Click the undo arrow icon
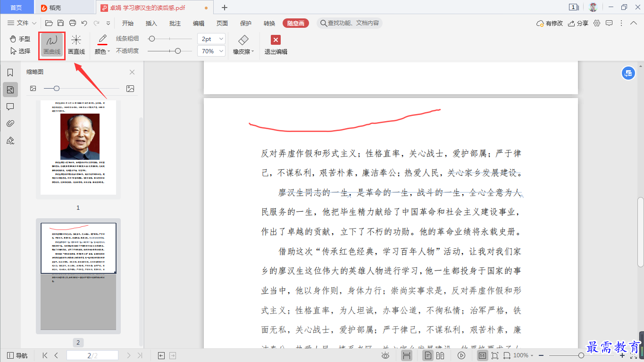The width and height of the screenshot is (644, 362). (84, 23)
